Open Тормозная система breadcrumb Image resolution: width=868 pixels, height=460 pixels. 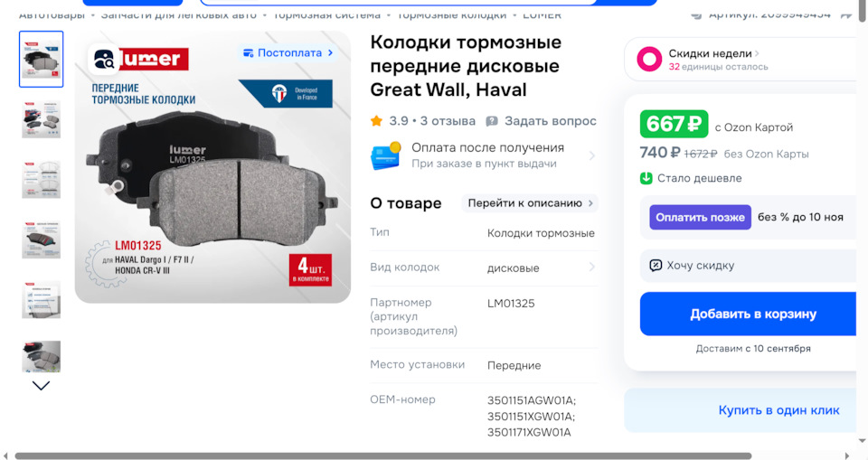(326, 15)
